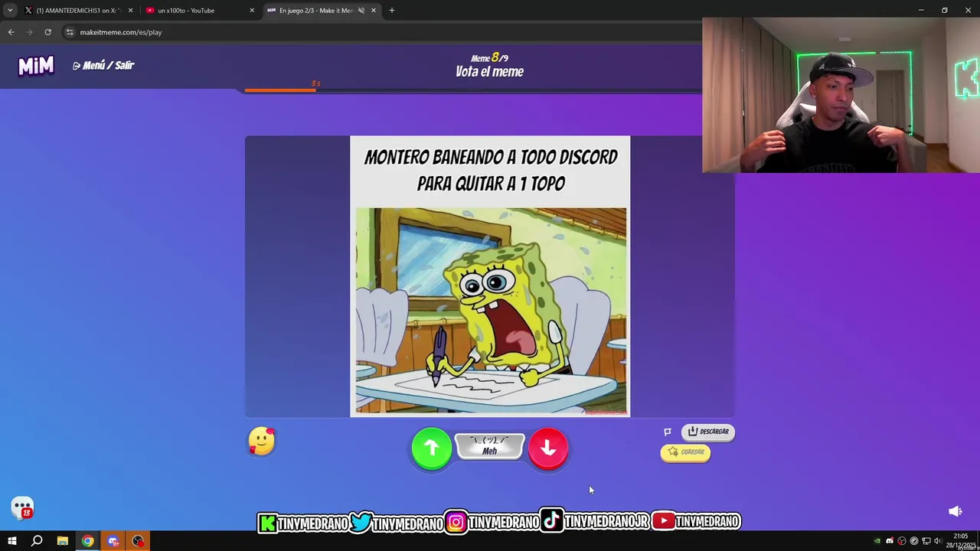This screenshot has width=980, height=551.
Task: Download the meme via Descargar
Action: (x=708, y=432)
